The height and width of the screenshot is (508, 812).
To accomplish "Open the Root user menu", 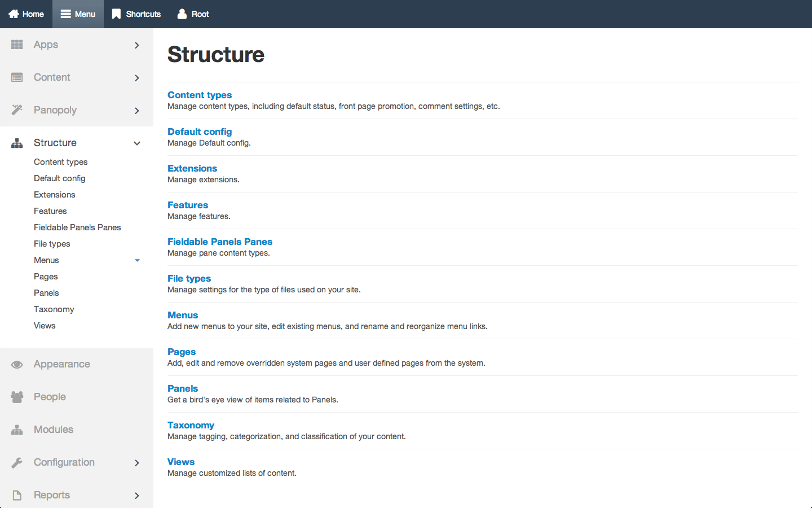I will (193, 14).
